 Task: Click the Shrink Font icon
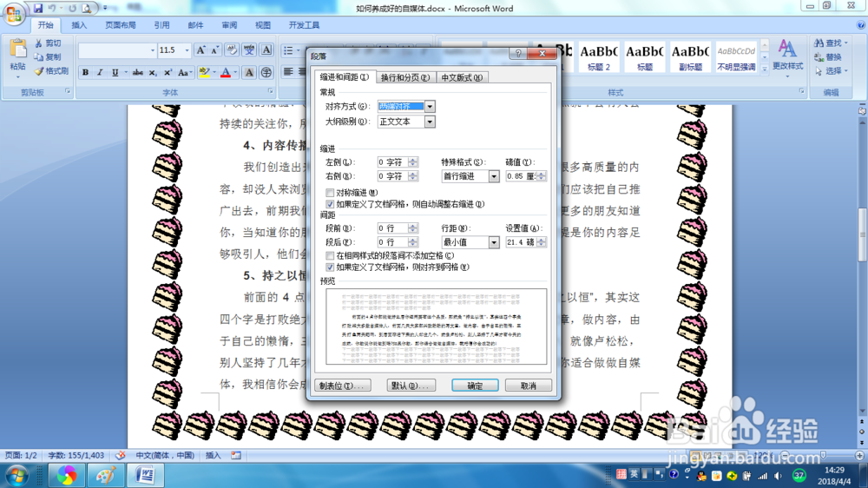215,50
